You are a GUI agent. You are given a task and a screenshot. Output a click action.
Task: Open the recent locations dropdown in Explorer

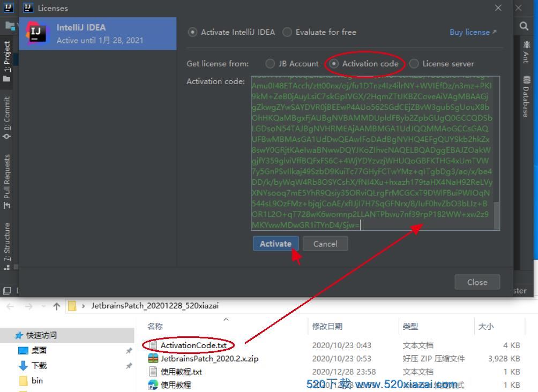tap(43, 306)
